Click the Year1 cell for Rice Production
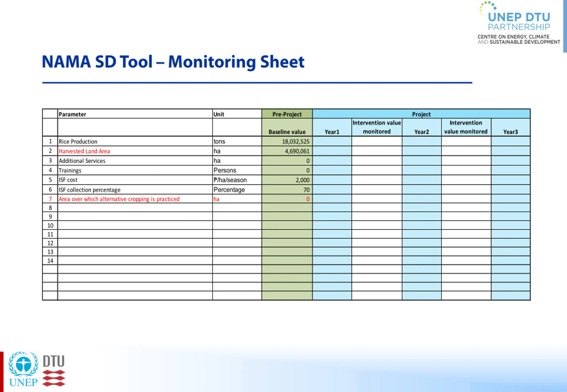Viewport: 567px width, 392px height. click(332, 142)
